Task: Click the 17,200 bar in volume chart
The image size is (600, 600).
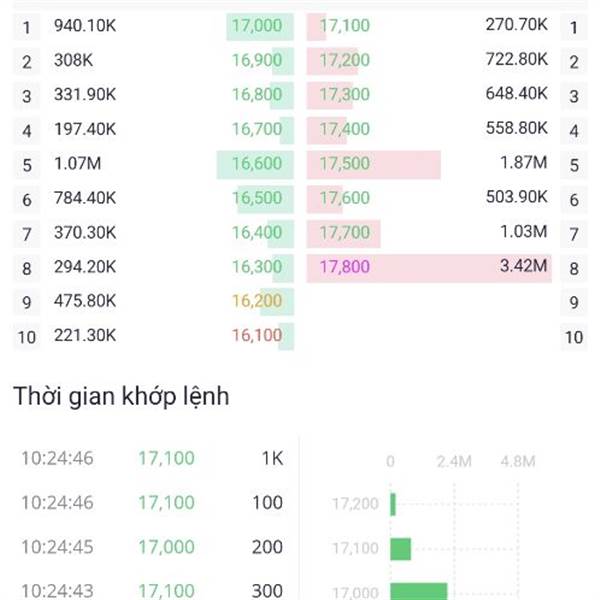Action: tap(393, 504)
